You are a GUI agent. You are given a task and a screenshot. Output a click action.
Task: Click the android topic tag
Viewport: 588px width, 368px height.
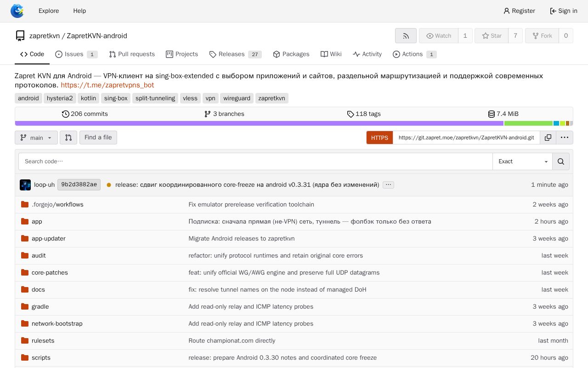coord(28,98)
